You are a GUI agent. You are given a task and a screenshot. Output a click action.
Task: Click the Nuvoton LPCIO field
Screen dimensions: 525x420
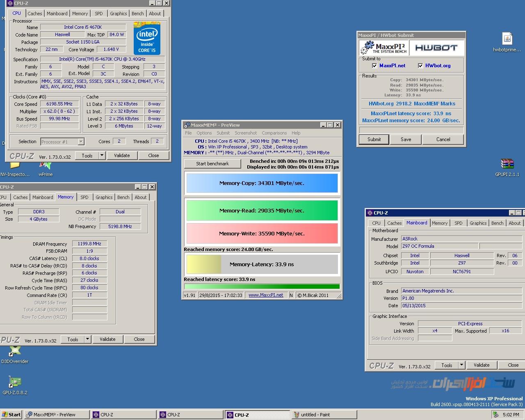415,272
